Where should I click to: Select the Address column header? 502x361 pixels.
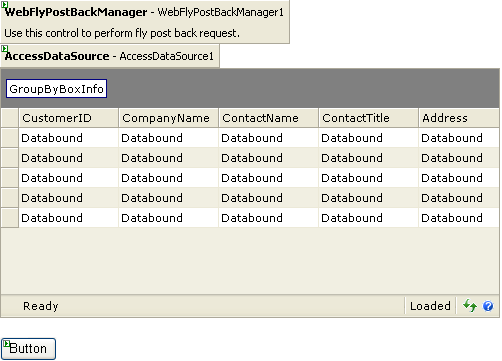[x=459, y=118]
